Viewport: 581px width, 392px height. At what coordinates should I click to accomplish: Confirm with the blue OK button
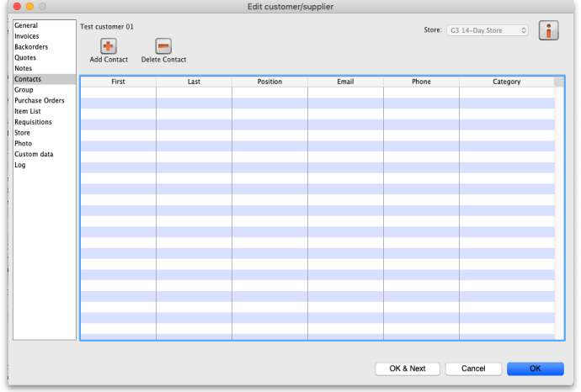point(535,368)
